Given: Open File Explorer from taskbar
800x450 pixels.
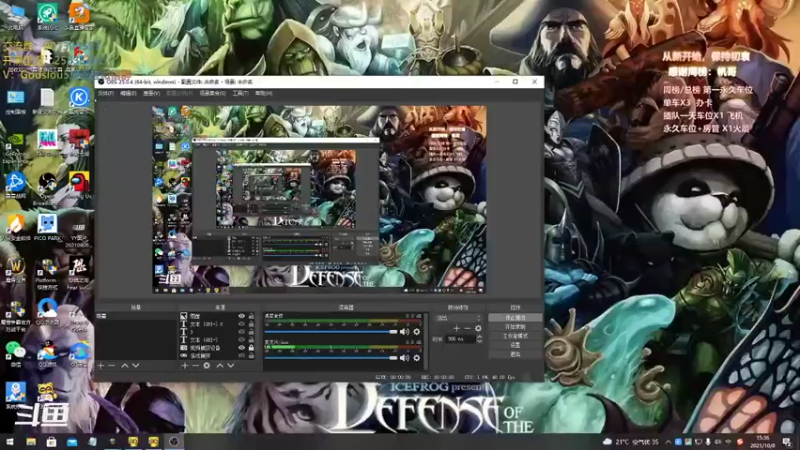Looking at the screenshot, I should coord(31,442).
